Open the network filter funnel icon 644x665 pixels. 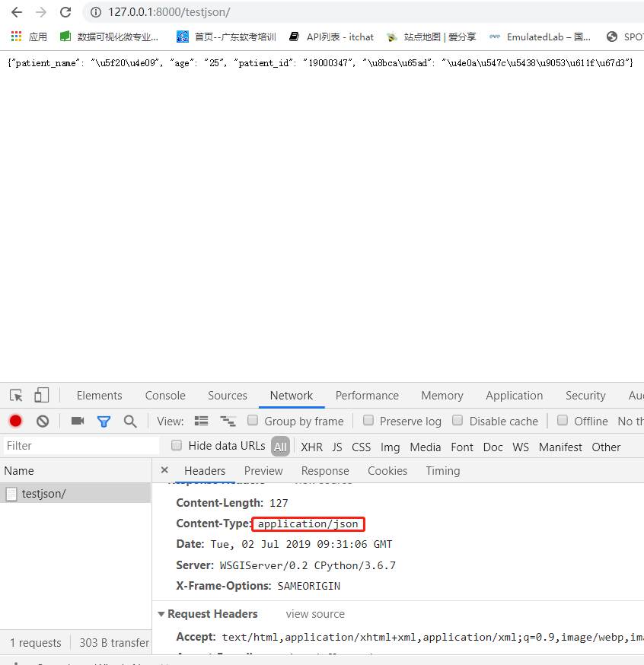[104, 420]
